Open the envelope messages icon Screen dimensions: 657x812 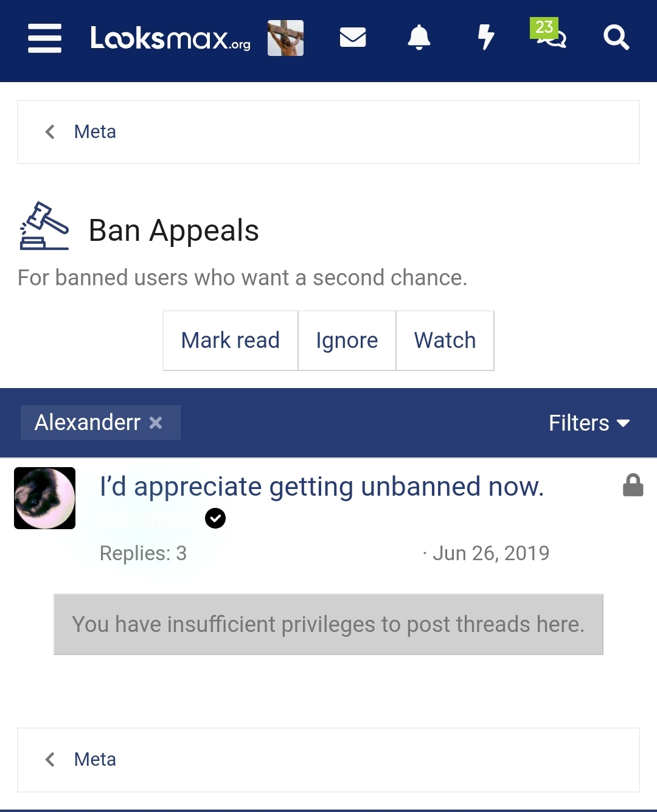point(353,38)
